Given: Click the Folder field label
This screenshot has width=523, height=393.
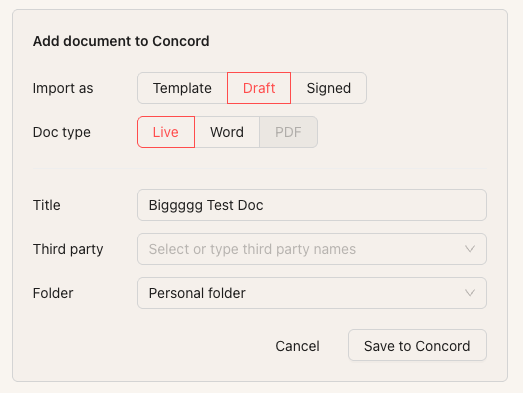Looking at the screenshot, I should point(53,293).
